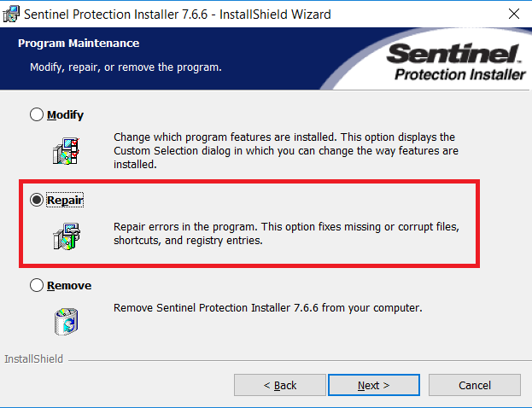This screenshot has height=408, width=532.
Task: Click the InstallShield label at the bottom
Action: [x=33, y=359]
